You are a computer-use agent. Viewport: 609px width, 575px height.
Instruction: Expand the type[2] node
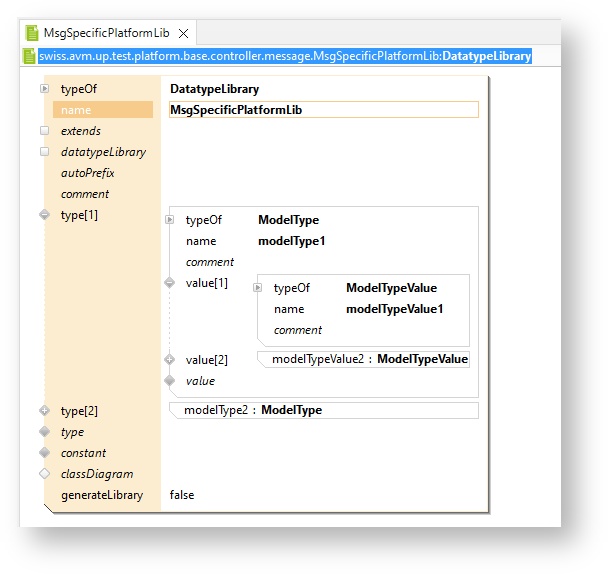coord(44,411)
